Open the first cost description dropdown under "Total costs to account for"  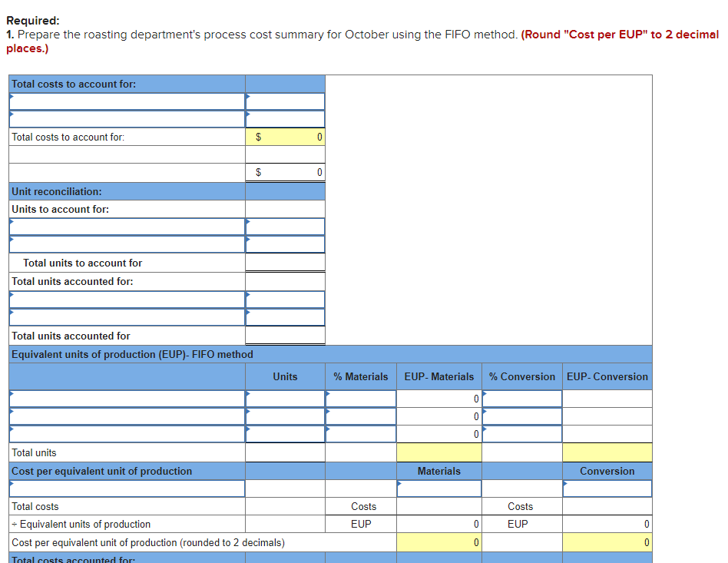(x=127, y=101)
